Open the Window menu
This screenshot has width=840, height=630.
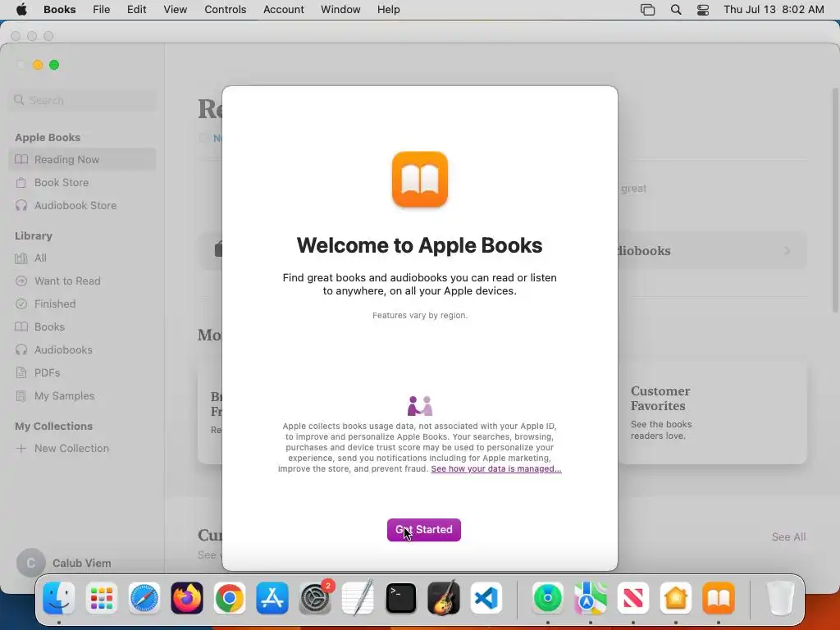pos(340,10)
